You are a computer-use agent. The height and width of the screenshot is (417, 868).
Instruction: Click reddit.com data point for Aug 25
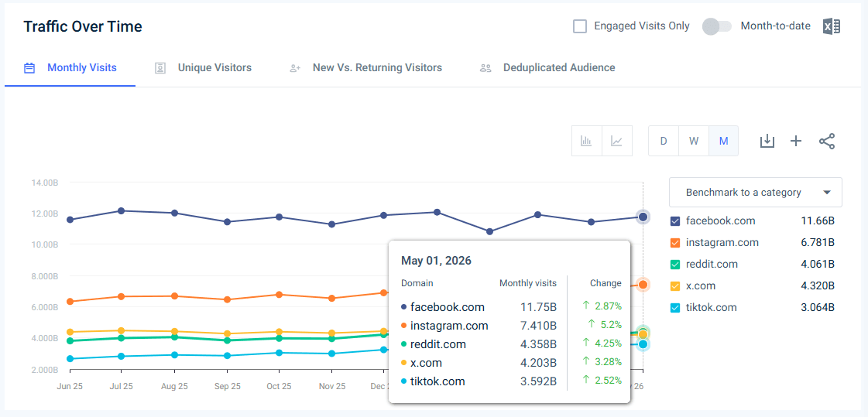click(174, 337)
